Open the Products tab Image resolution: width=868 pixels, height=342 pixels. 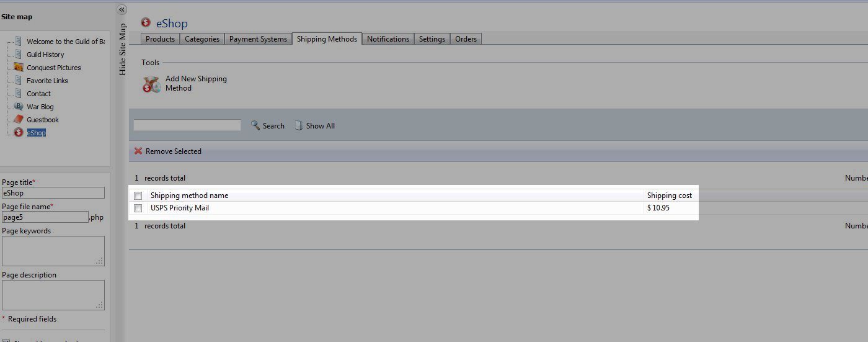[x=161, y=38]
